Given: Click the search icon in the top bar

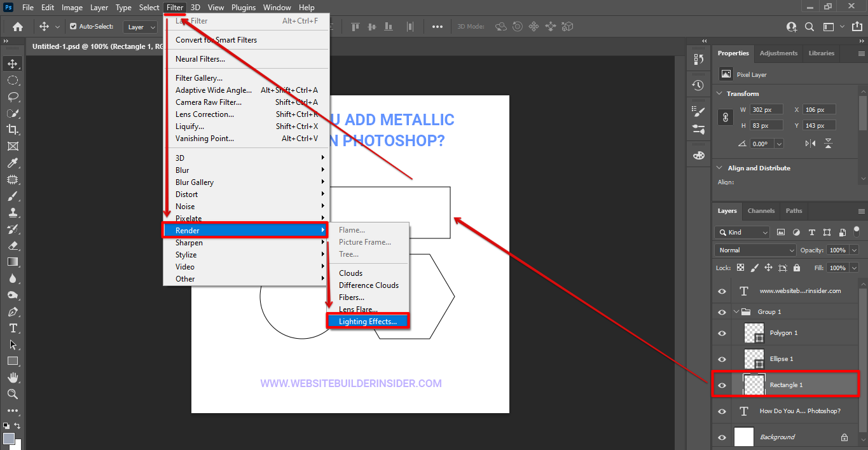Looking at the screenshot, I should (x=809, y=27).
